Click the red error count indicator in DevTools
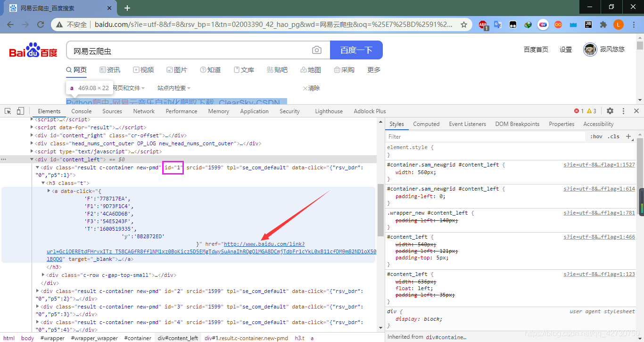The image size is (644, 342). tap(579, 111)
